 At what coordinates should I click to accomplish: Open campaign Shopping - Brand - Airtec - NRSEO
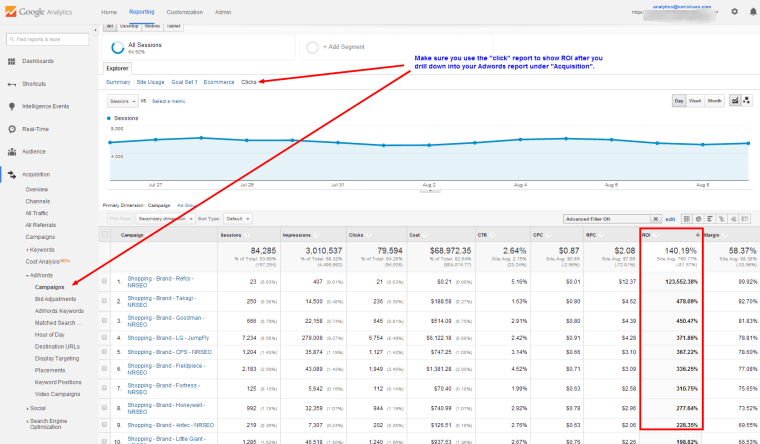click(x=171, y=425)
